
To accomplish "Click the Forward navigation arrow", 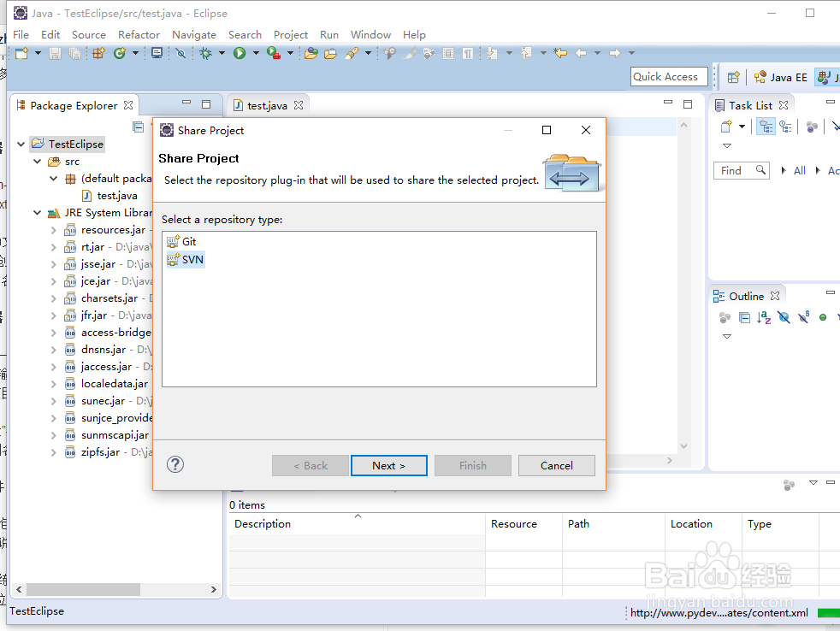I will click(x=615, y=53).
